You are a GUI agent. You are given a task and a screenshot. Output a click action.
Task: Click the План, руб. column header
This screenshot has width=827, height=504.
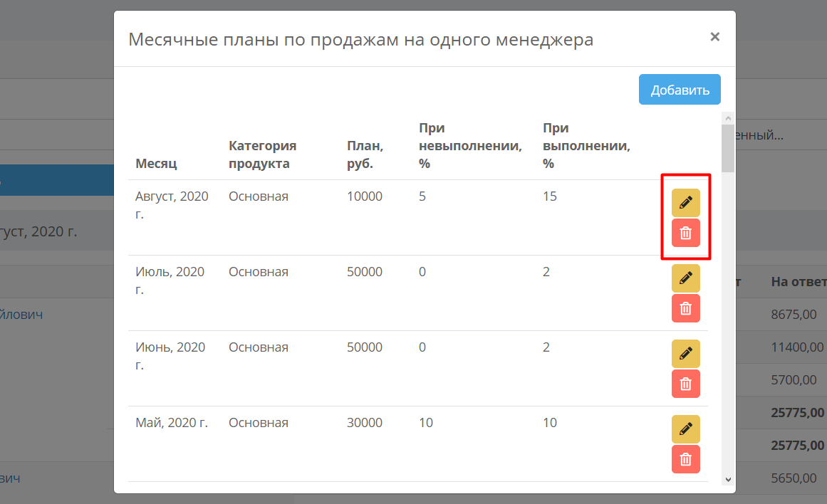365,154
